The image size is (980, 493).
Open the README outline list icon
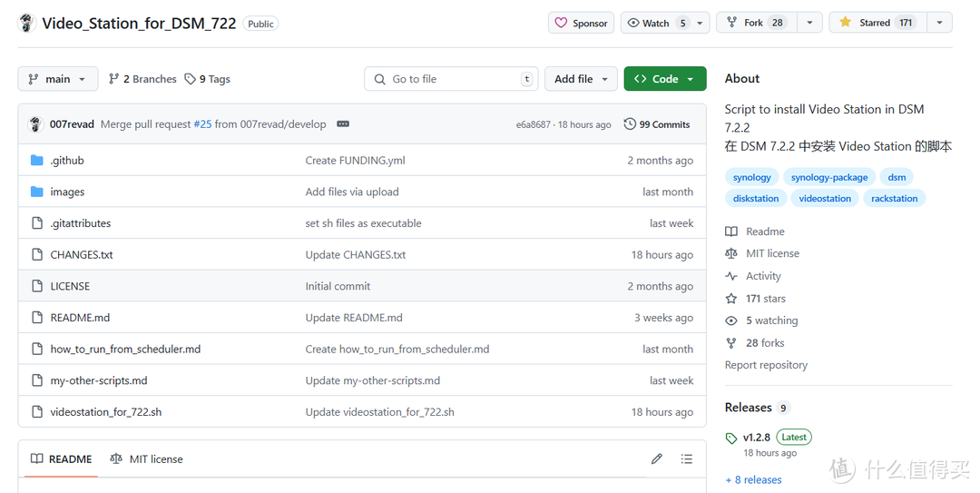tap(686, 459)
